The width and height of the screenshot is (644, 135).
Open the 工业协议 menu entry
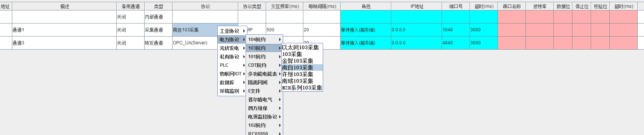click(232, 31)
